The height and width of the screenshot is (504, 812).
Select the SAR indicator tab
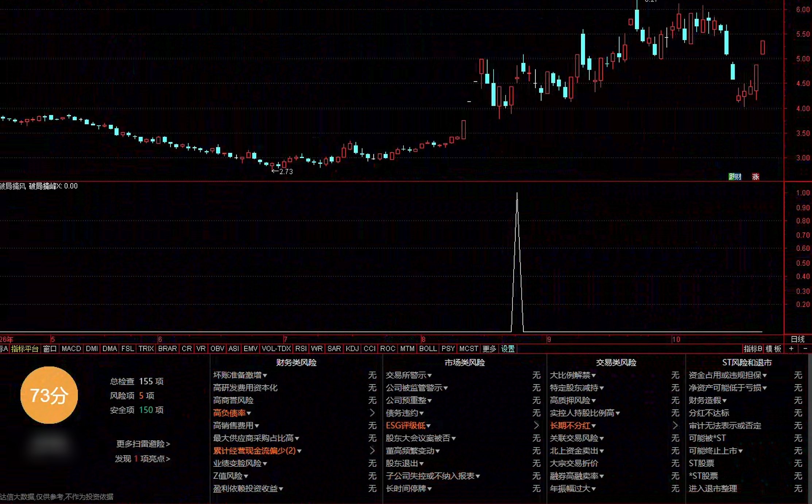(334, 349)
